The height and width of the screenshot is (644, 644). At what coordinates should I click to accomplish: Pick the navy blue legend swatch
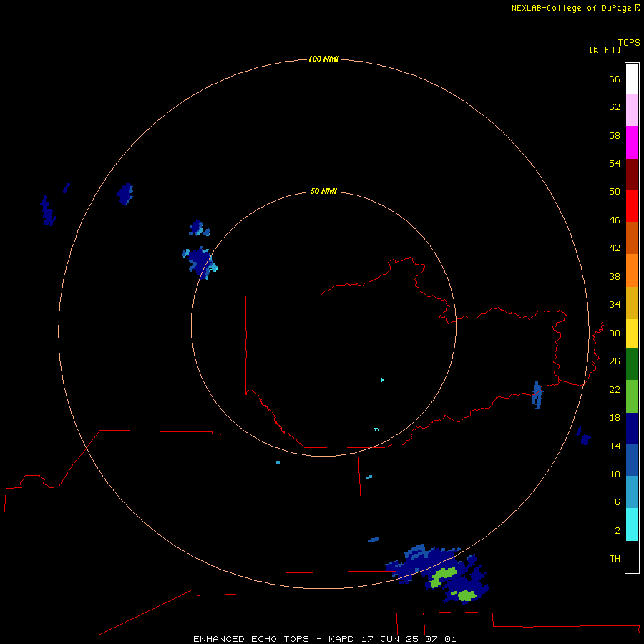pos(632,429)
